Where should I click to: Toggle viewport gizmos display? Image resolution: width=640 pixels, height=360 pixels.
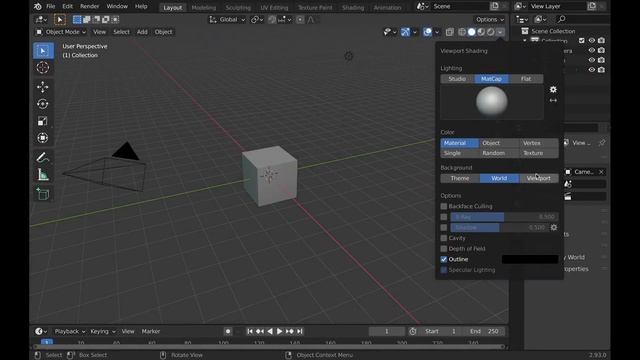405,32
